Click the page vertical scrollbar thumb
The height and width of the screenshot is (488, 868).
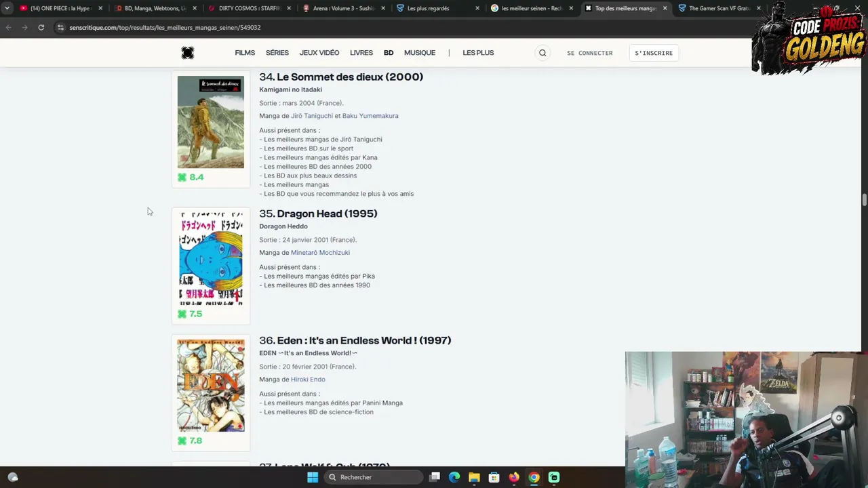tap(864, 200)
